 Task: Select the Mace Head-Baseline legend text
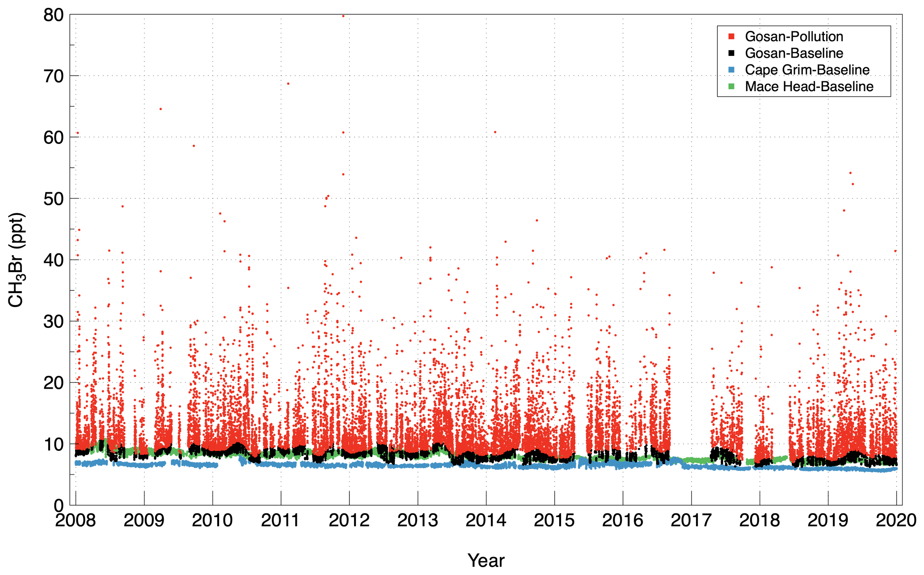click(x=809, y=86)
